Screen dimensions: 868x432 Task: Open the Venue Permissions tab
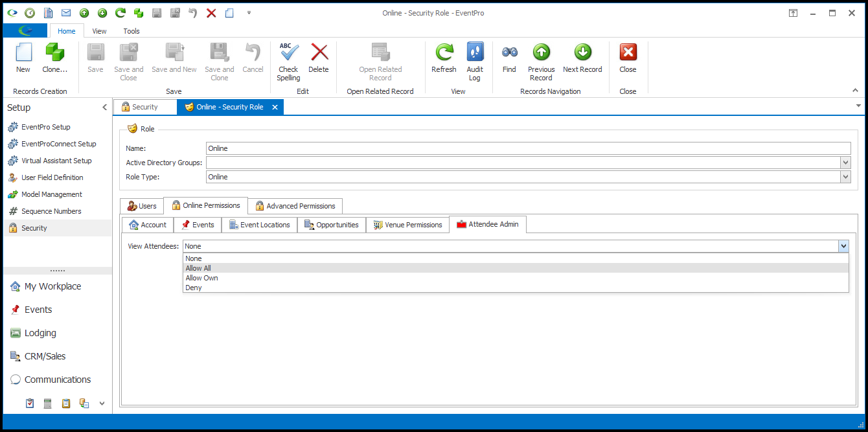(407, 225)
